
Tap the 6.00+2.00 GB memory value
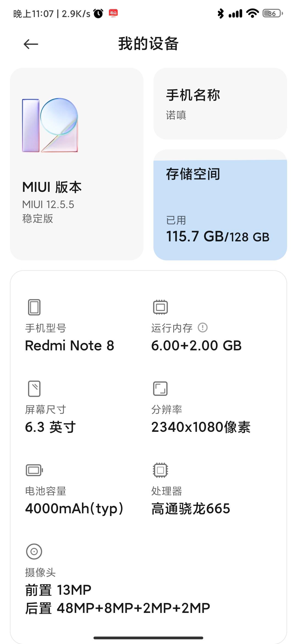tap(196, 346)
